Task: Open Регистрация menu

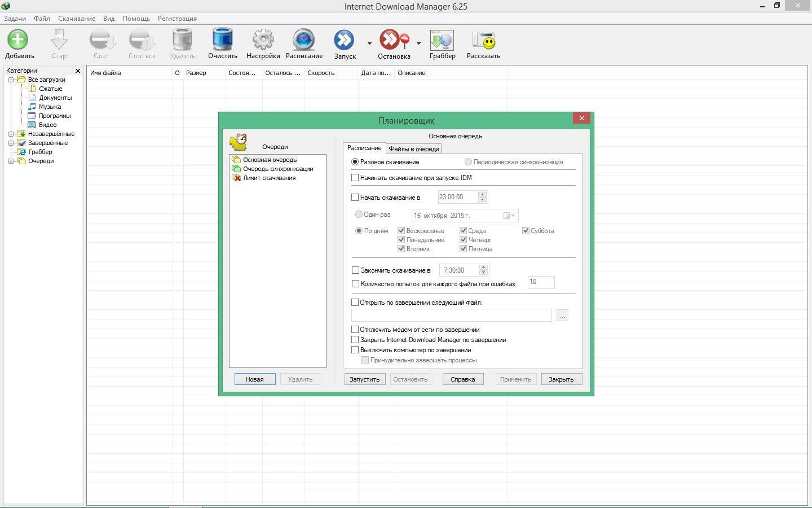Action: (x=177, y=19)
